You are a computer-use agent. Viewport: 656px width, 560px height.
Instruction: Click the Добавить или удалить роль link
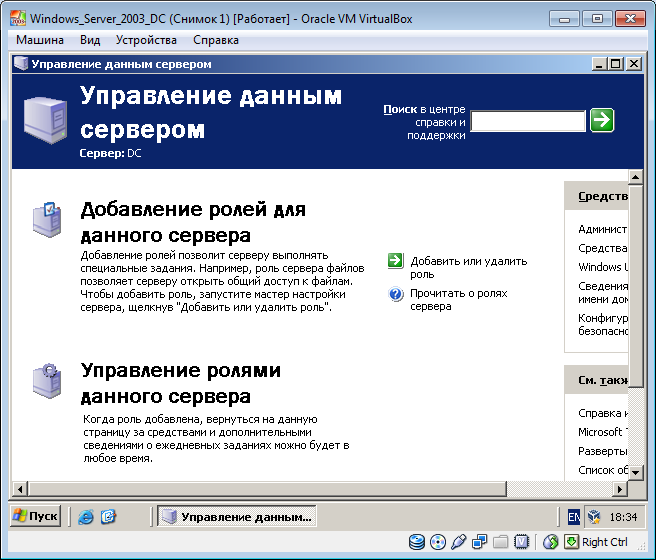(469, 268)
